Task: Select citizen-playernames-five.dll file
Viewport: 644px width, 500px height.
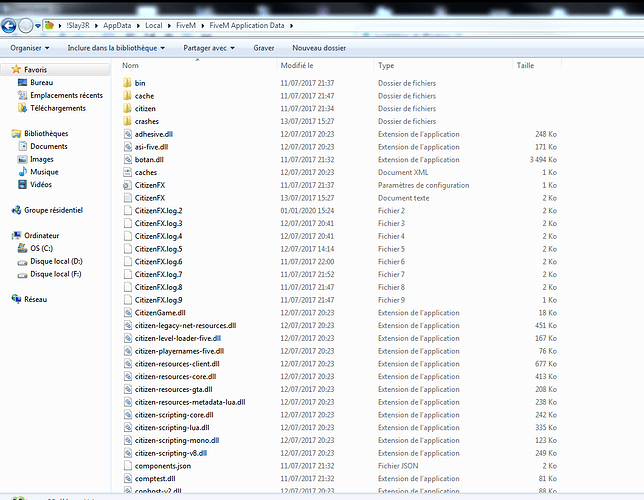Action: tap(179, 351)
